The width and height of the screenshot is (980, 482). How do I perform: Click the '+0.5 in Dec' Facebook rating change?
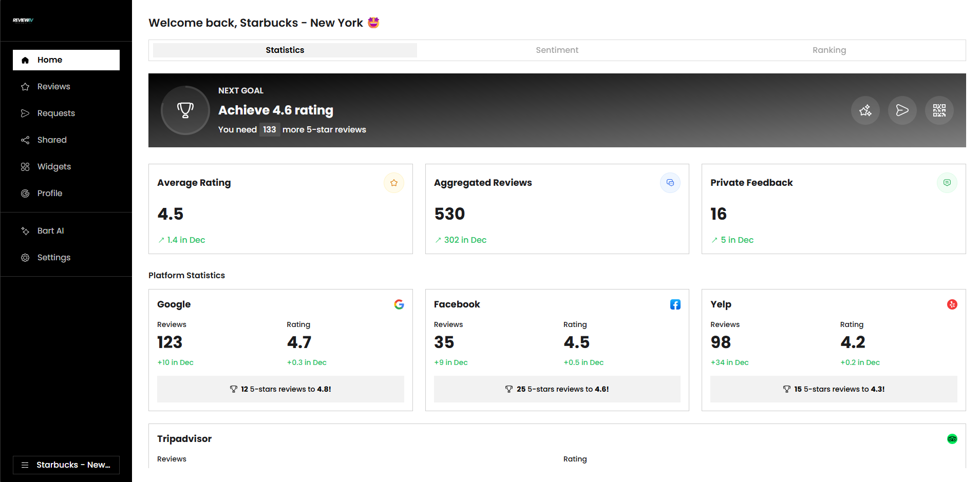click(583, 362)
